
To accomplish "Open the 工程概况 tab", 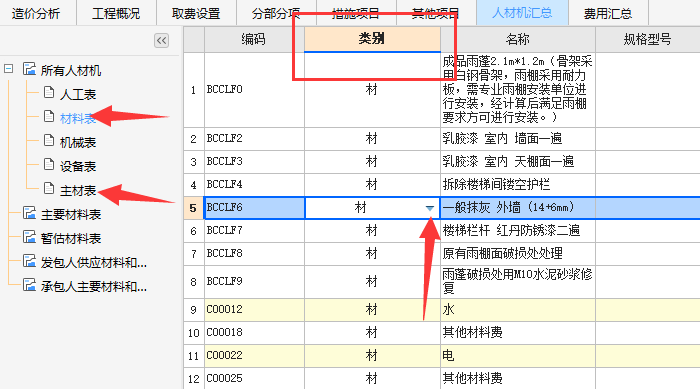I will click(x=116, y=13).
